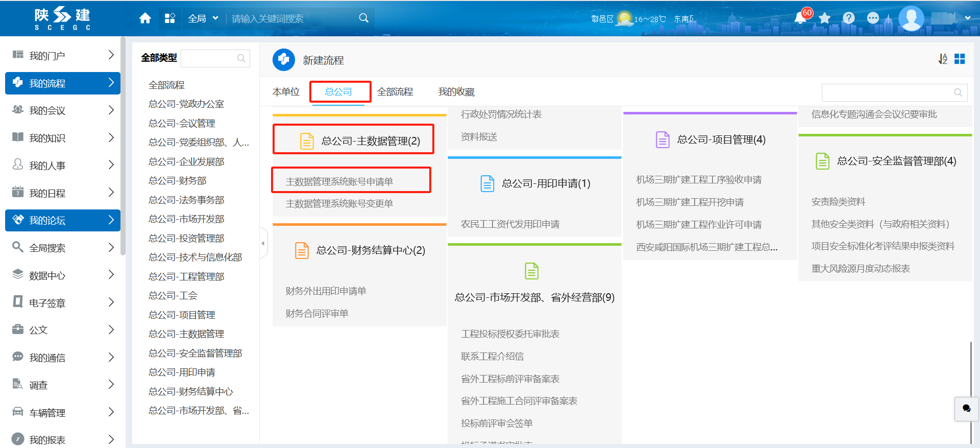Screen dimensions: 980x448
Task: Open the 全局 search scope dropdown
Action: point(203,18)
